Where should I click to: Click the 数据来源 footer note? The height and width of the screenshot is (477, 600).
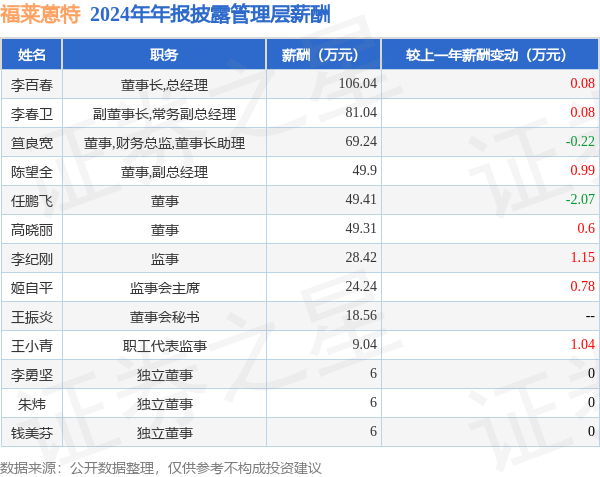[161, 468]
